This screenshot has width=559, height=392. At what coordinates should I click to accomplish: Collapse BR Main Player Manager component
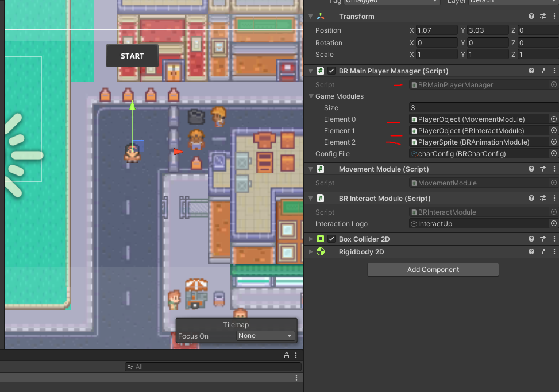[310, 71]
